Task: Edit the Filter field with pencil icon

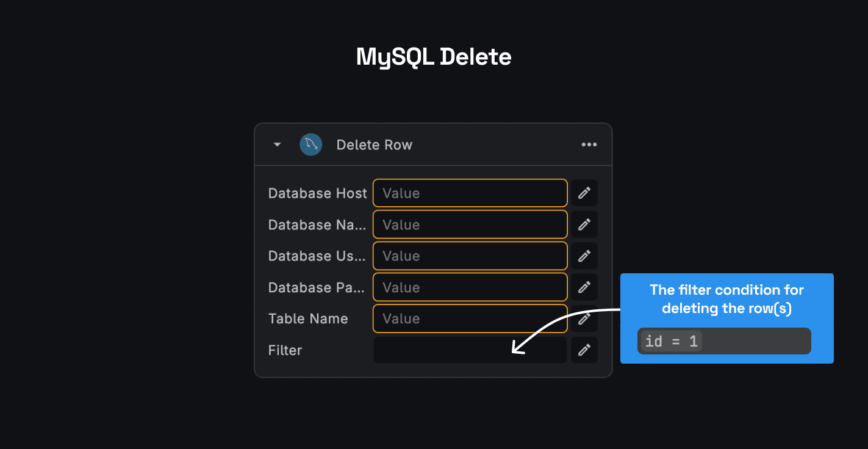Action: point(584,350)
